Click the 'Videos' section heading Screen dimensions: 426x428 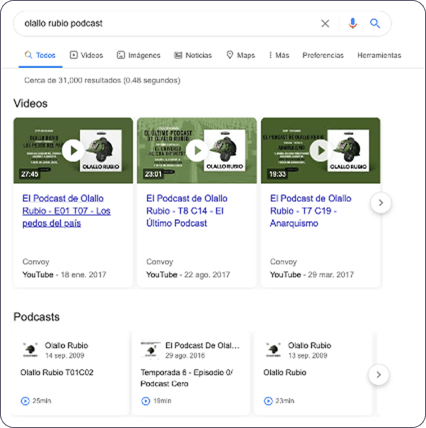pos(30,103)
